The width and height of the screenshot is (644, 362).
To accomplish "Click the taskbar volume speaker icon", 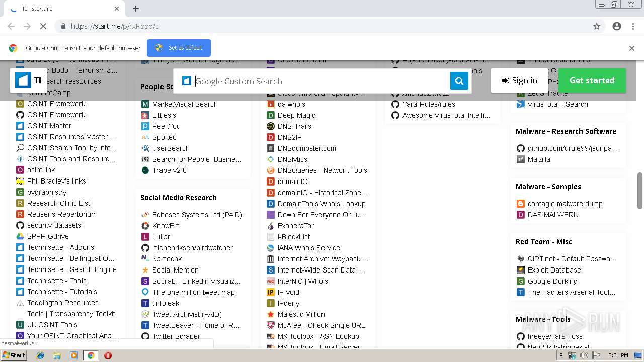I will pyautogui.click(x=584, y=355).
